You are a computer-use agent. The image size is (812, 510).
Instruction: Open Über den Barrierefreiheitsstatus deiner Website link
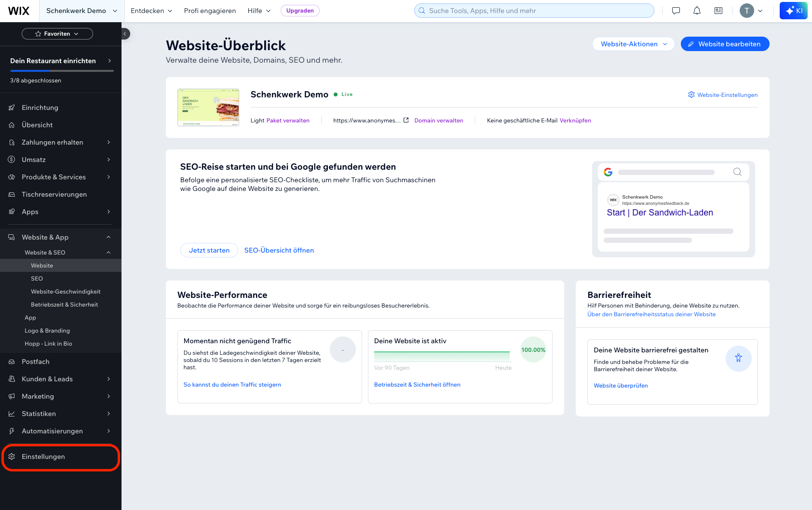tap(651, 314)
